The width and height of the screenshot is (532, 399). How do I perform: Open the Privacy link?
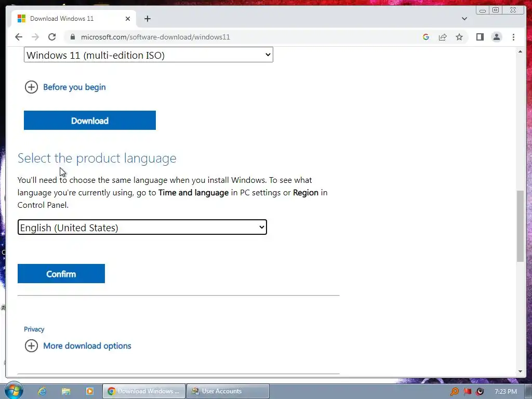34,329
